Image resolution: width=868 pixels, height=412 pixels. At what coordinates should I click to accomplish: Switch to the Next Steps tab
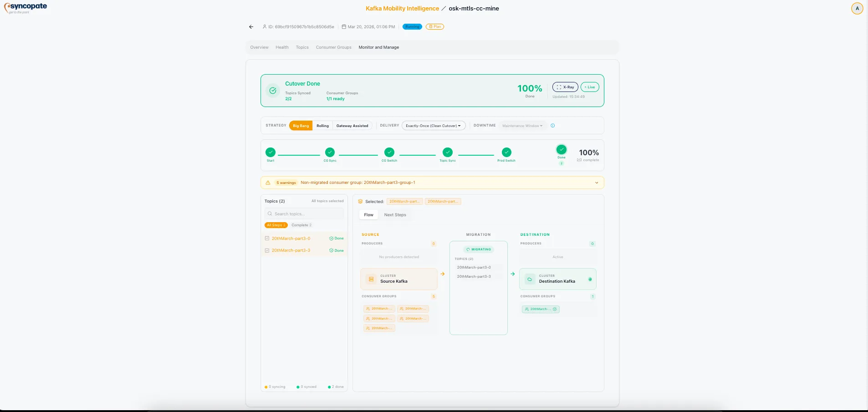395,215
